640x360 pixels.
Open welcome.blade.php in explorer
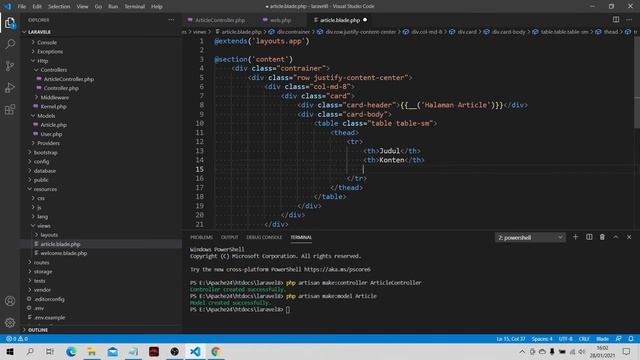click(64, 253)
